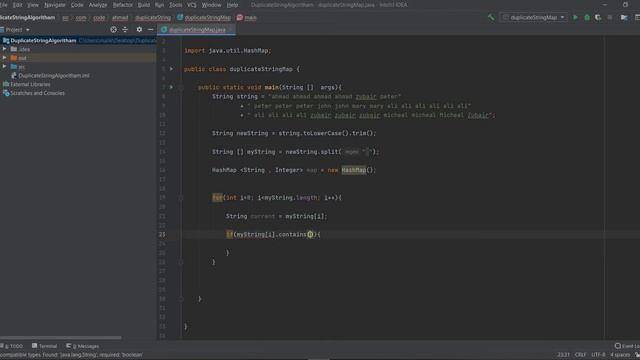Click the CRLF line separator indicator

(580, 355)
